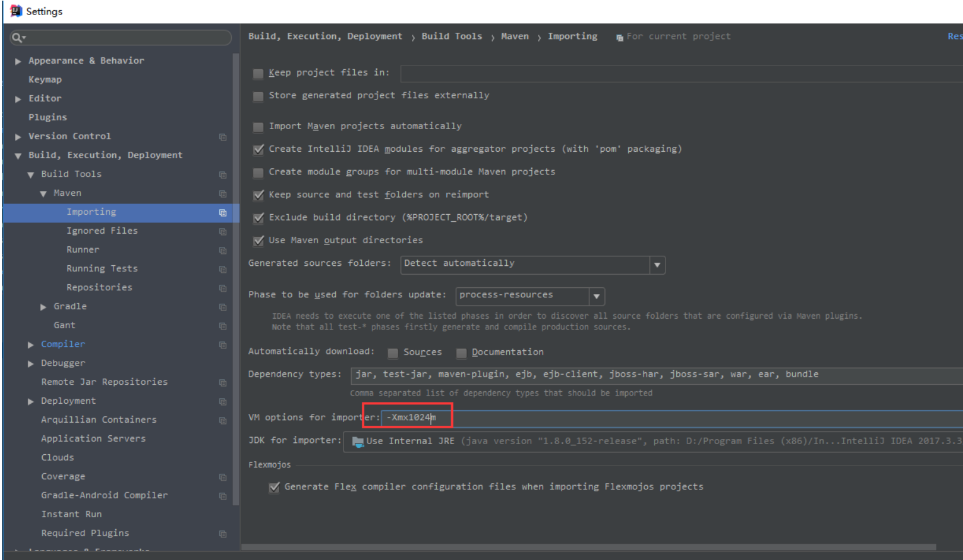Viewport: 963px width, 560px height.
Task: Toggle Use Maven output directories checkbox
Action: click(258, 241)
